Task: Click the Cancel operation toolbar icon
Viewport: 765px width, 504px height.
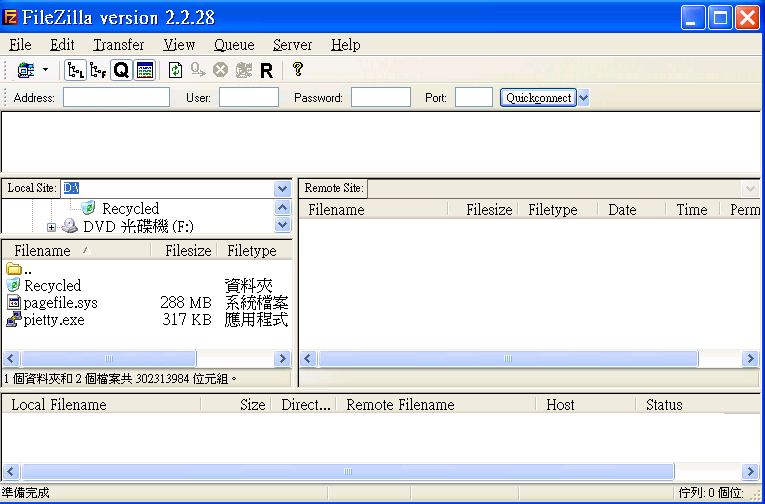Action: click(221, 70)
